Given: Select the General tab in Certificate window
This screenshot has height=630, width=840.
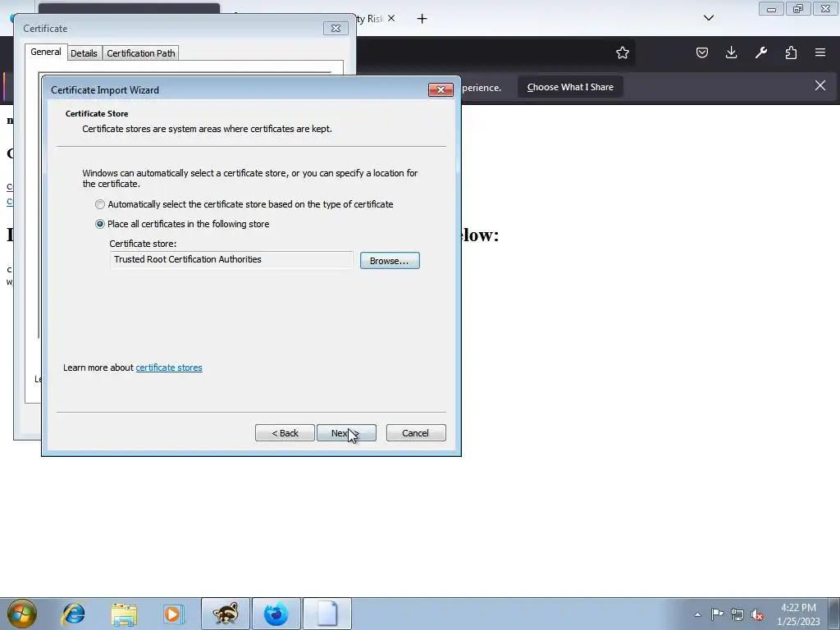Looking at the screenshot, I should (x=46, y=52).
